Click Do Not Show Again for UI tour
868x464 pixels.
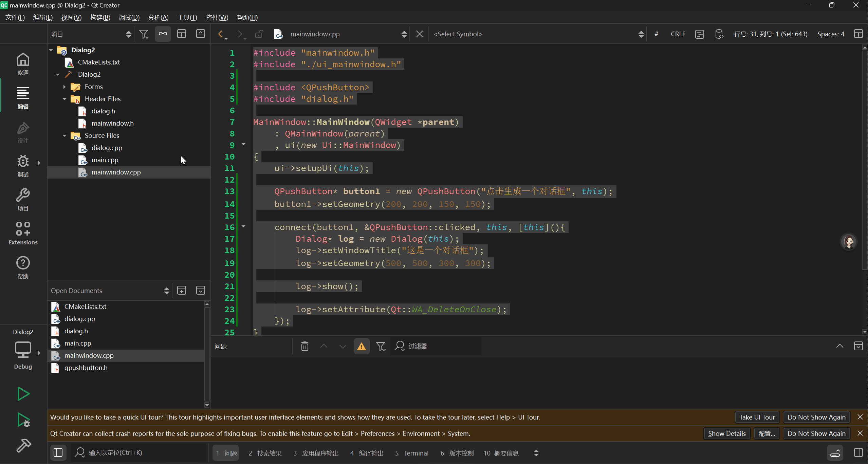[816, 417]
